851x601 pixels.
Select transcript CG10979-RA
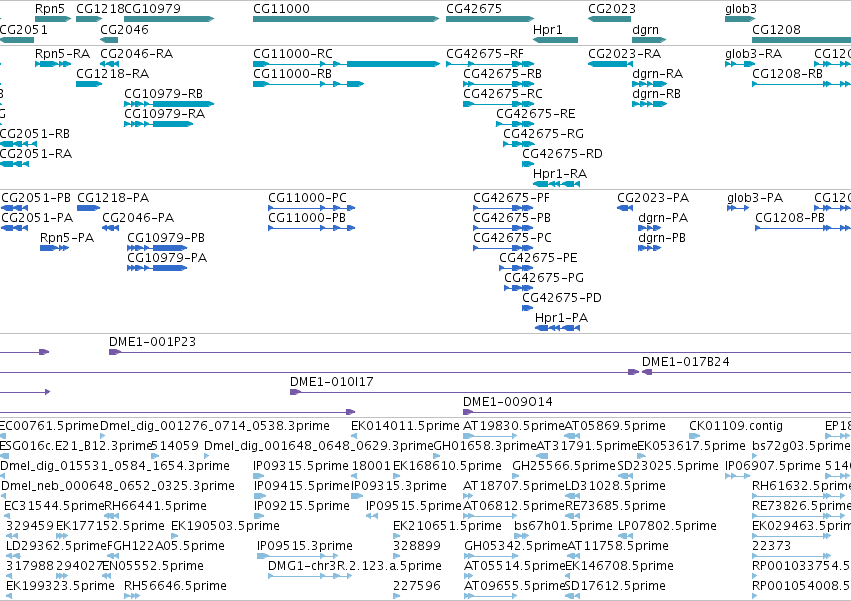158,124
